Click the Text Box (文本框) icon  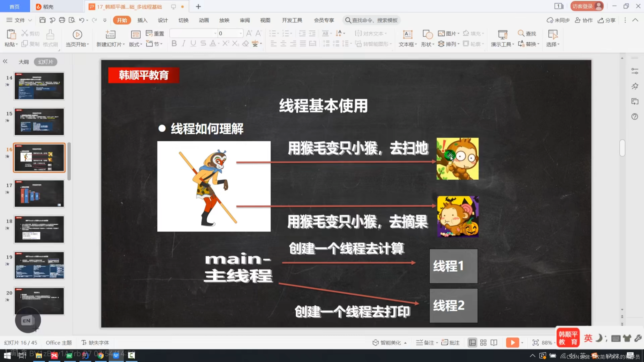click(x=408, y=34)
